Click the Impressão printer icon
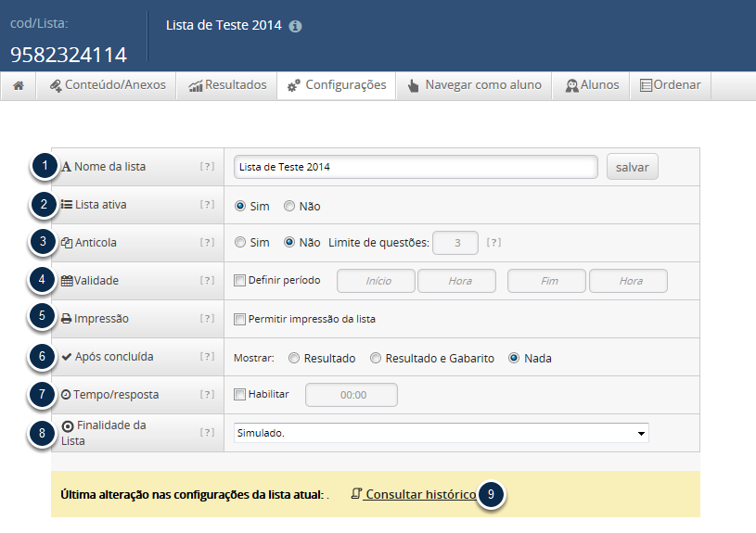 [67, 319]
